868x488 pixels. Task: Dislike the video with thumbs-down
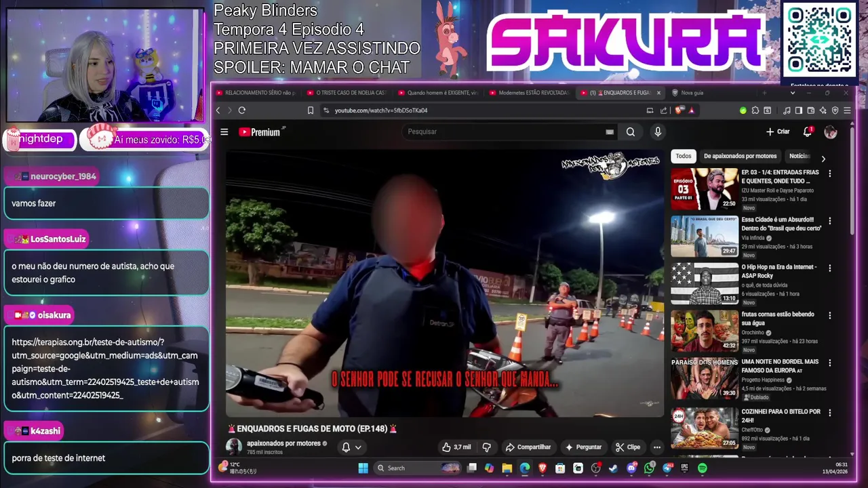tap(486, 447)
